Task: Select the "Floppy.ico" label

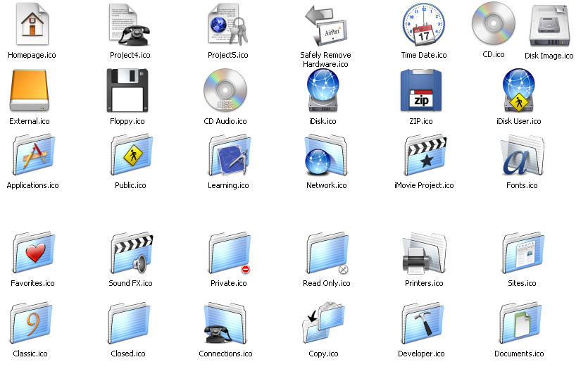Action: [x=127, y=121]
